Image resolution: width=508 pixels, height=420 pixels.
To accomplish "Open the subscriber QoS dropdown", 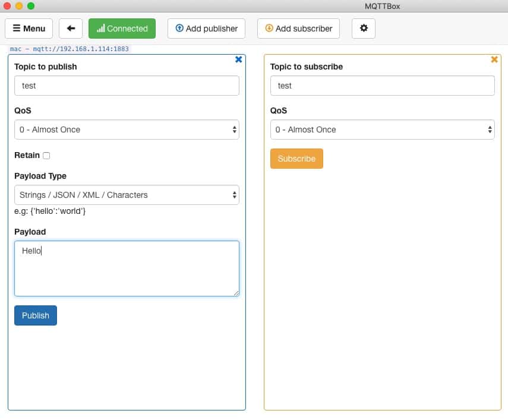I will tap(382, 130).
